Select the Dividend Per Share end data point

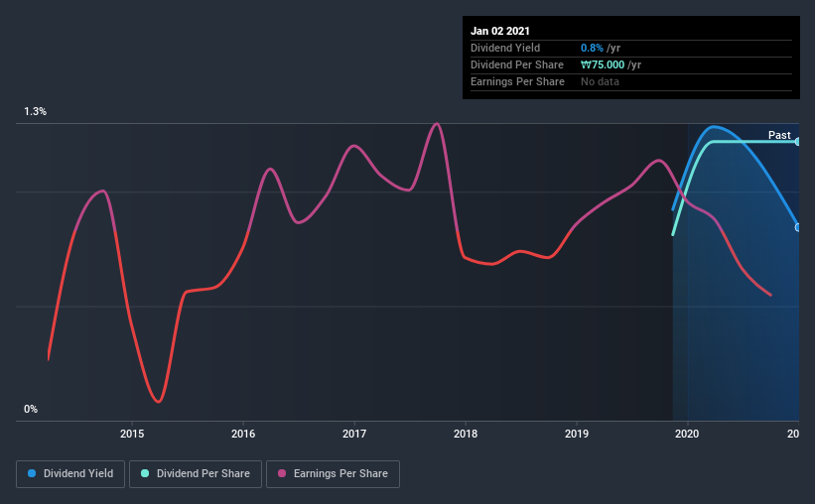798,141
